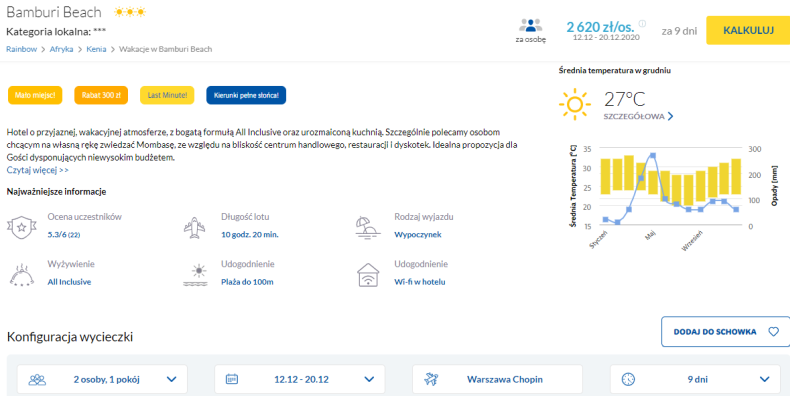Click the clock icon in the duration selector
Viewport: 790px width, 396px height.
pos(628,379)
